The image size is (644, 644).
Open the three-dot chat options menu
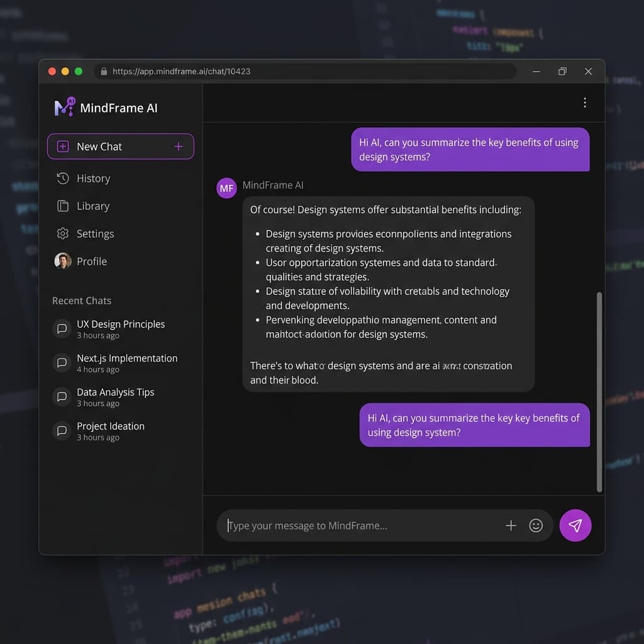(x=585, y=103)
